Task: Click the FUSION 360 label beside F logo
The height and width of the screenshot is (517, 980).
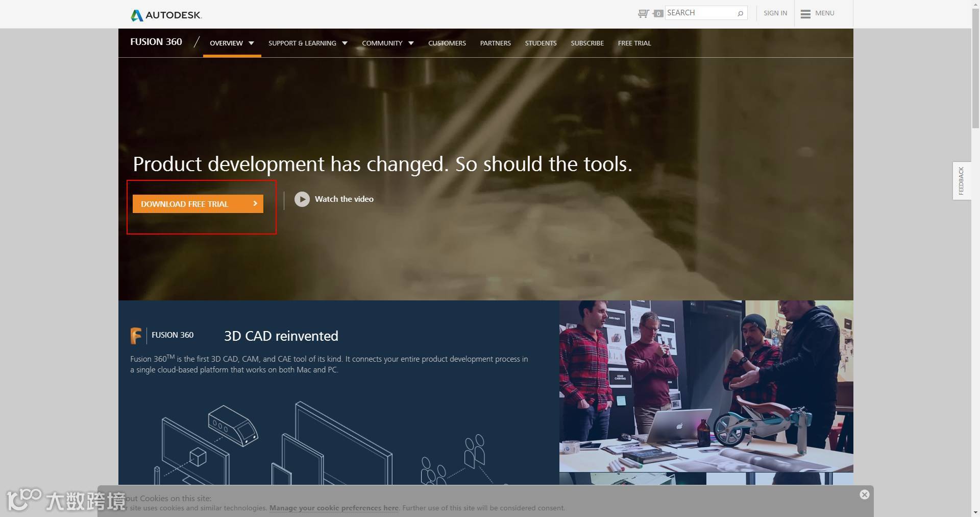Action: [173, 335]
